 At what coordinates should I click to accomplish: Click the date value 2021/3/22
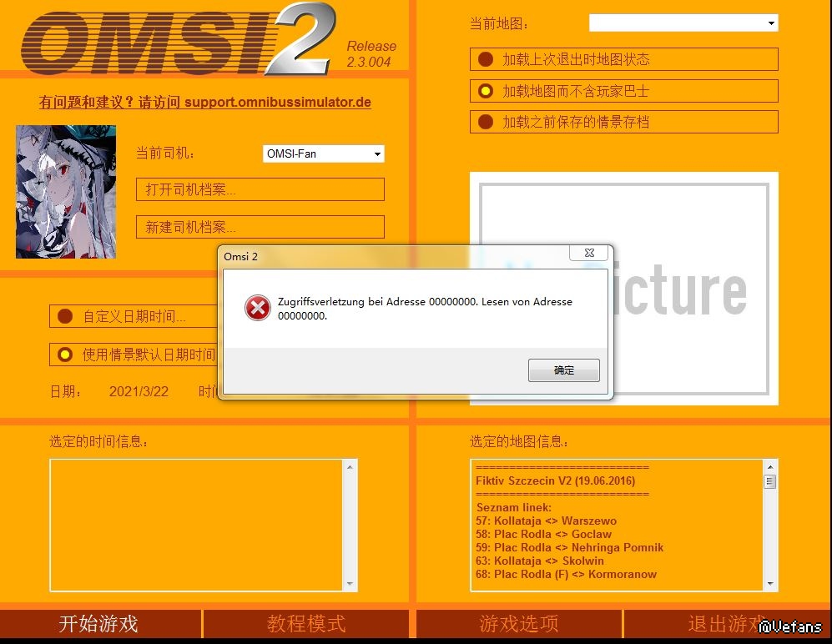pos(139,391)
